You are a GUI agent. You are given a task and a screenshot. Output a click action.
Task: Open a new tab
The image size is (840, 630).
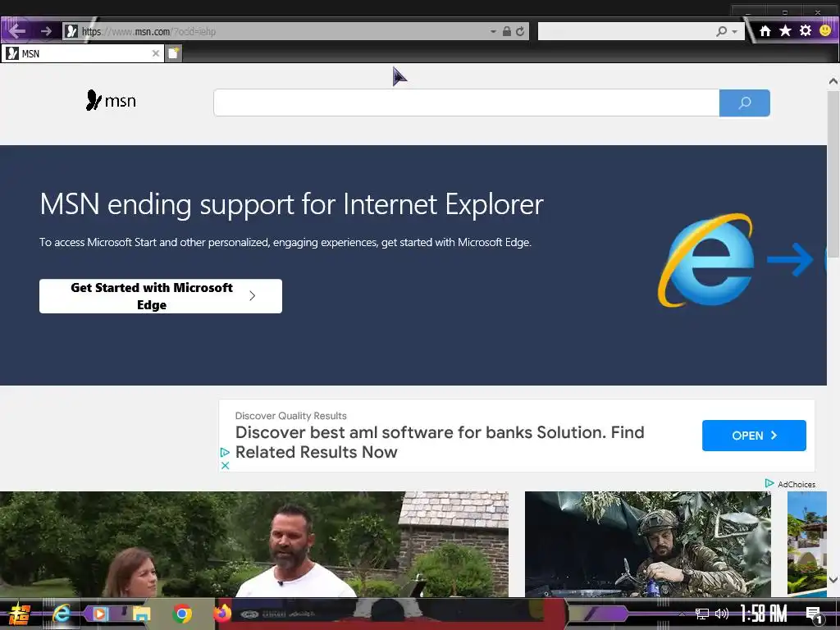click(x=173, y=53)
